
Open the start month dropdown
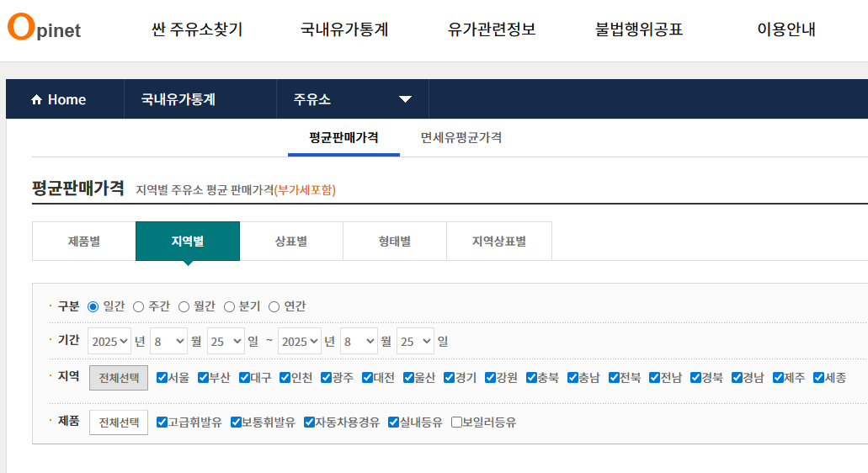click(169, 342)
